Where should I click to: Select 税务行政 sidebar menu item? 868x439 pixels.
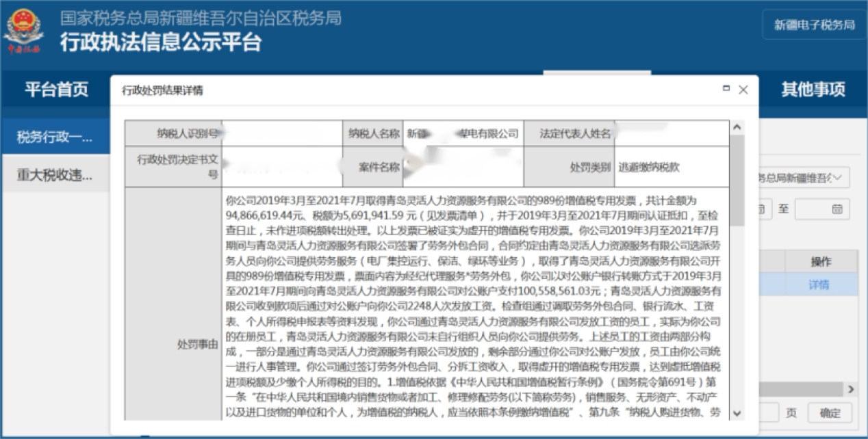tap(55, 137)
